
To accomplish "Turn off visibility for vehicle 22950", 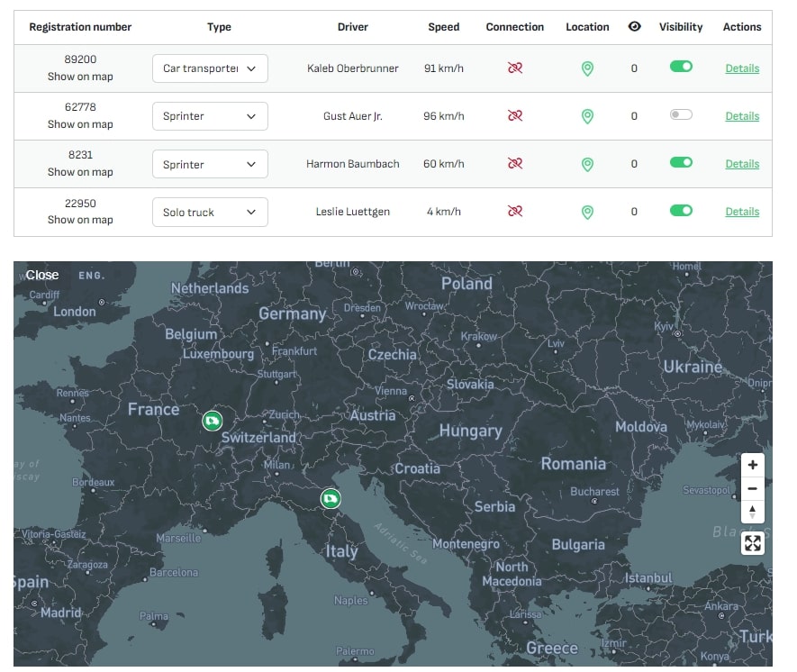I will point(680,212).
